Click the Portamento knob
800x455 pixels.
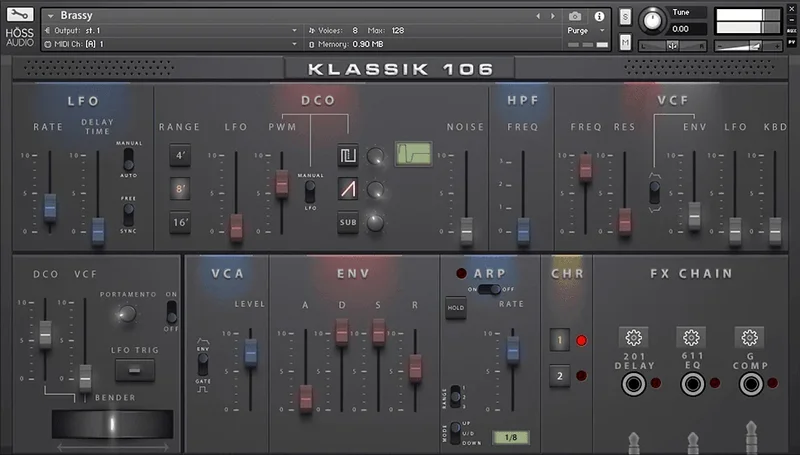pyautogui.click(x=127, y=314)
